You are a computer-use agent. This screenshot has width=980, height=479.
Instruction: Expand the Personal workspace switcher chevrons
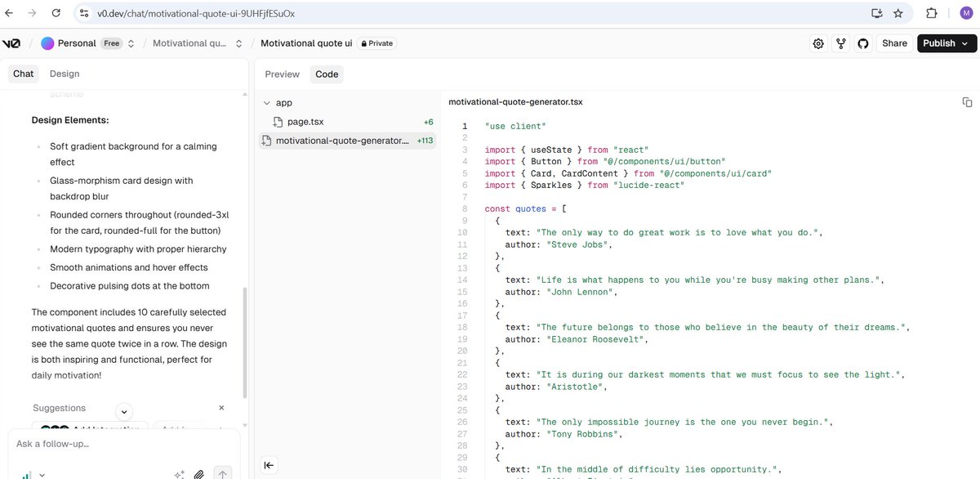click(x=131, y=43)
